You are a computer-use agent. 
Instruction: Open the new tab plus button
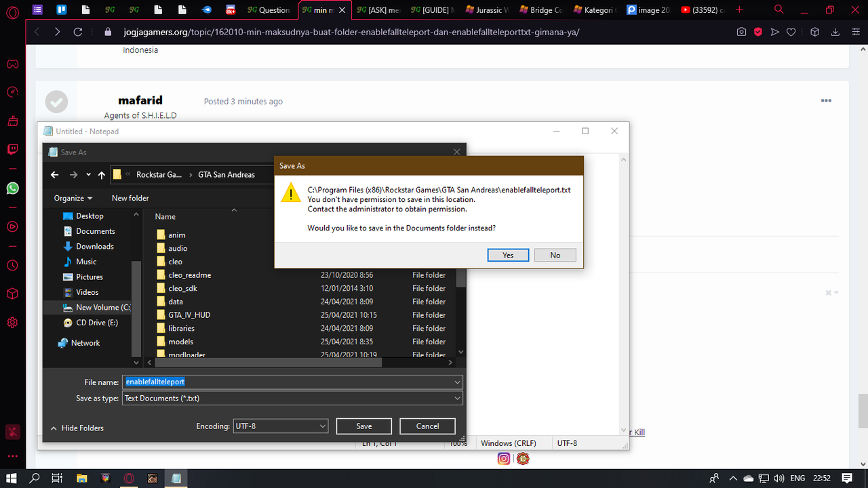point(739,9)
